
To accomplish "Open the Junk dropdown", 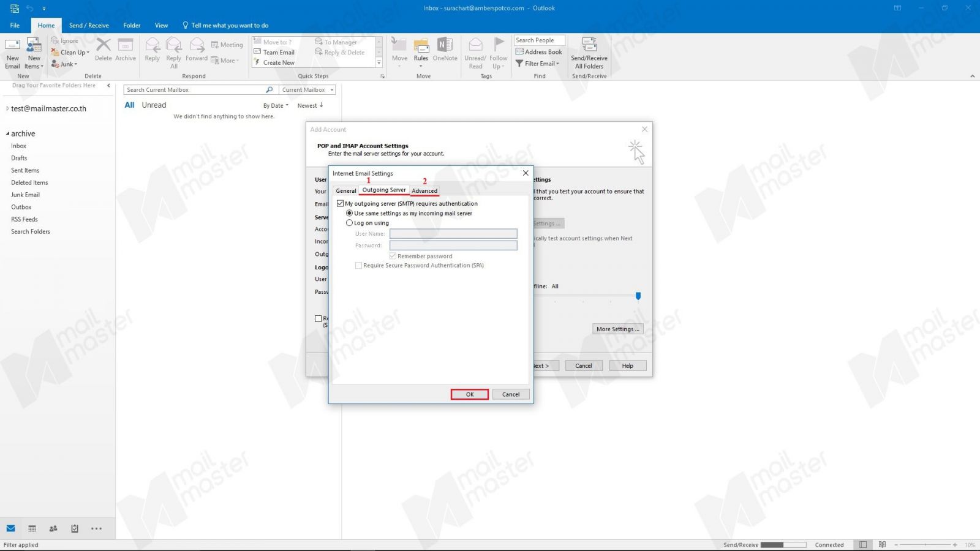I will pyautogui.click(x=64, y=64).
